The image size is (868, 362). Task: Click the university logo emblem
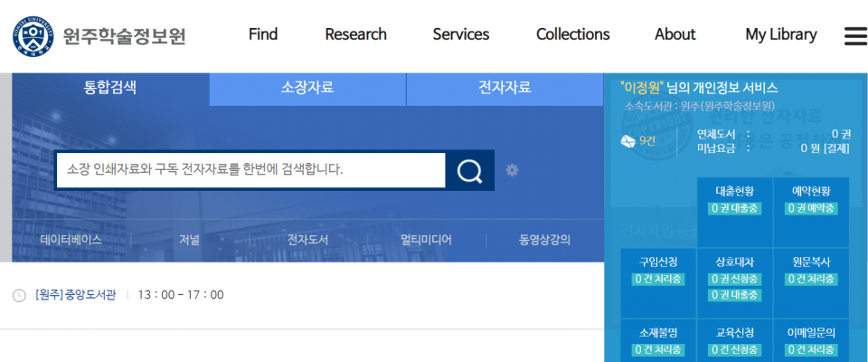click(x=33, y=35)
